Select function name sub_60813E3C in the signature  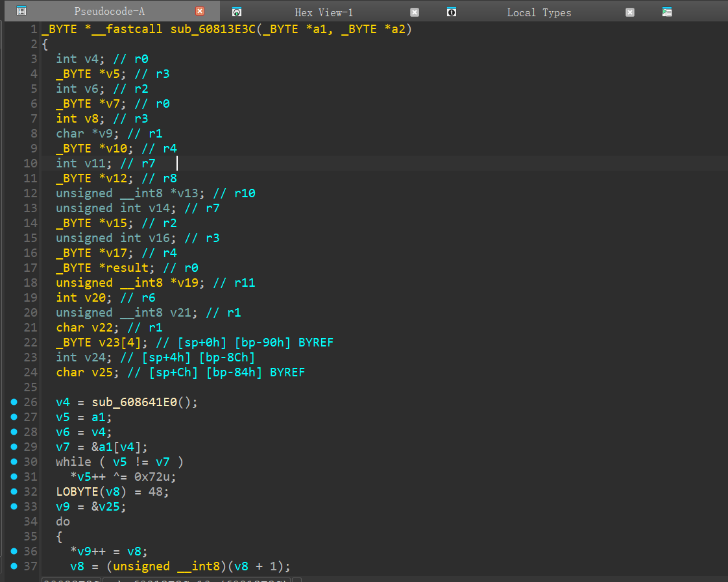[213, 29]
